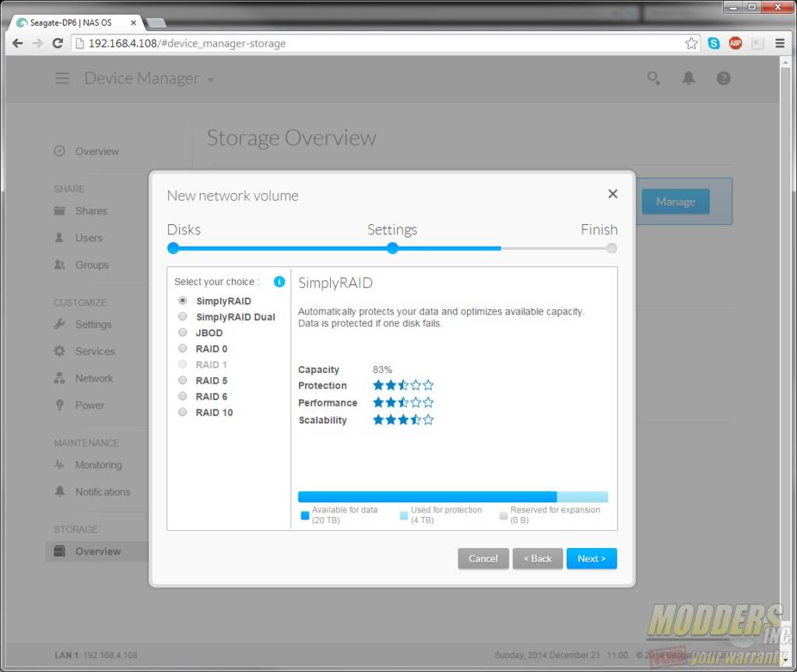Click the Storage Overview drive icon in the sidebar
This screenshot has width=797, height=672.
coord(59,551)
